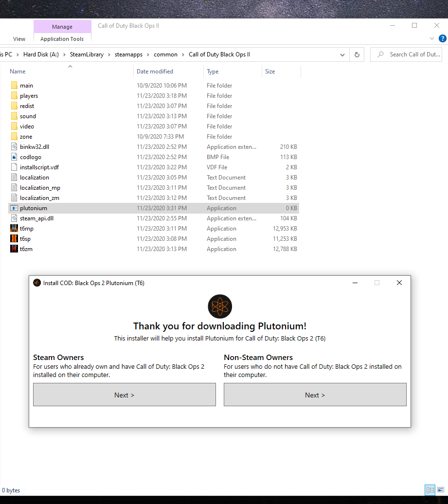448x504 pixels.
Task: Open the View ribbon tab
Action: click(19, 39)
